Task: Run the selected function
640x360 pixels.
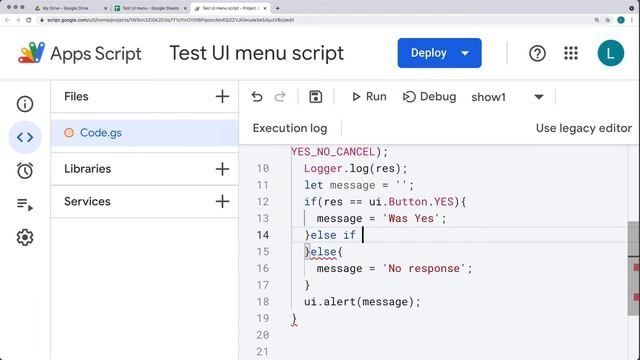Action: (369, 97)
